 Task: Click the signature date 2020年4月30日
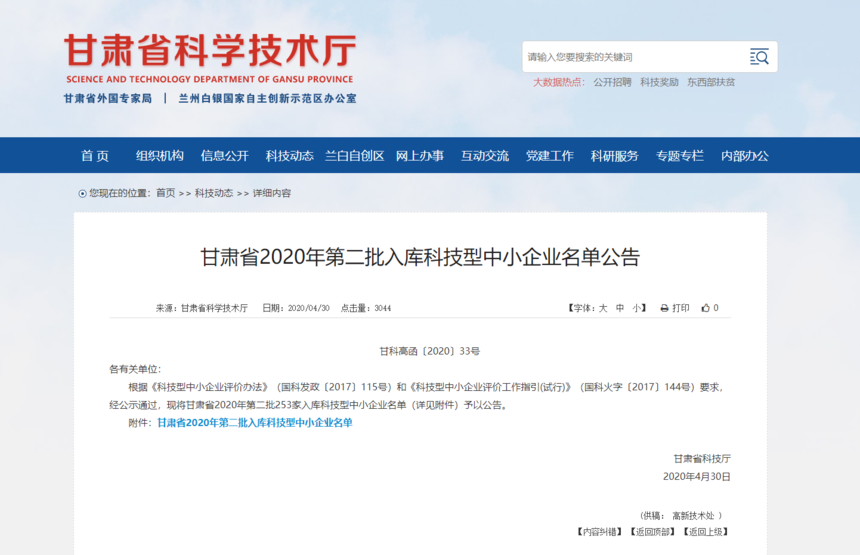pyautogui.click(x=697, y=477)
